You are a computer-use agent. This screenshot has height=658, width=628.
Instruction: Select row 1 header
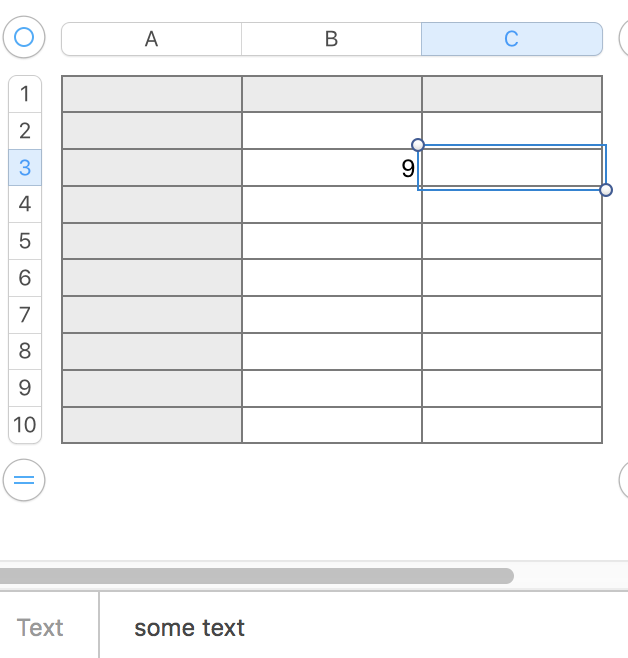[25, 94]
